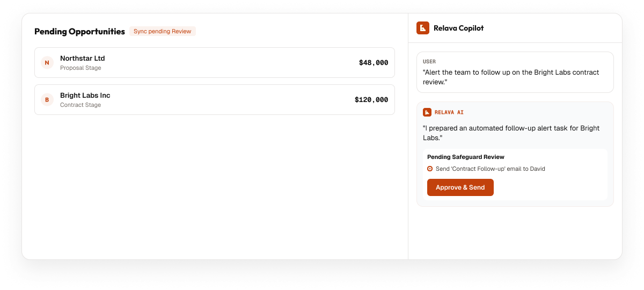
Task: Select the Bright Labs Inc 'B' avatar
Action: [x=47, y=100]
